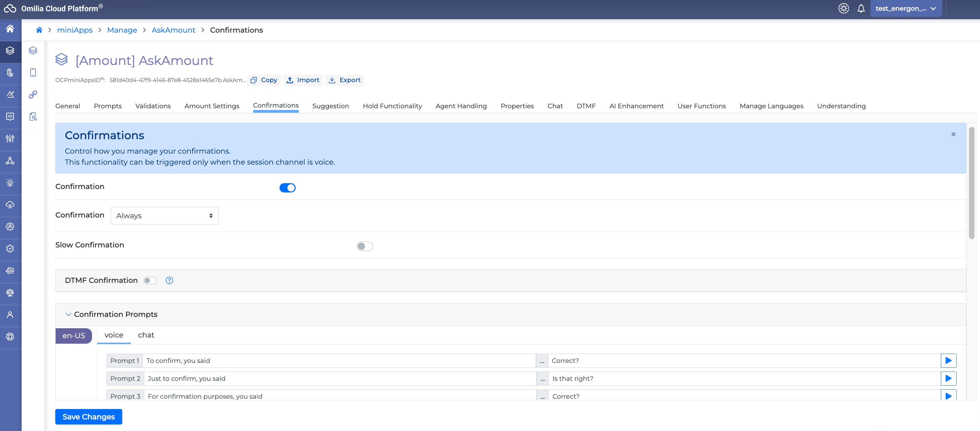Viewport: 980px width, 431px height.
Task: Turn off the Confirmation toggle
Action: click(x=287, y=188)
